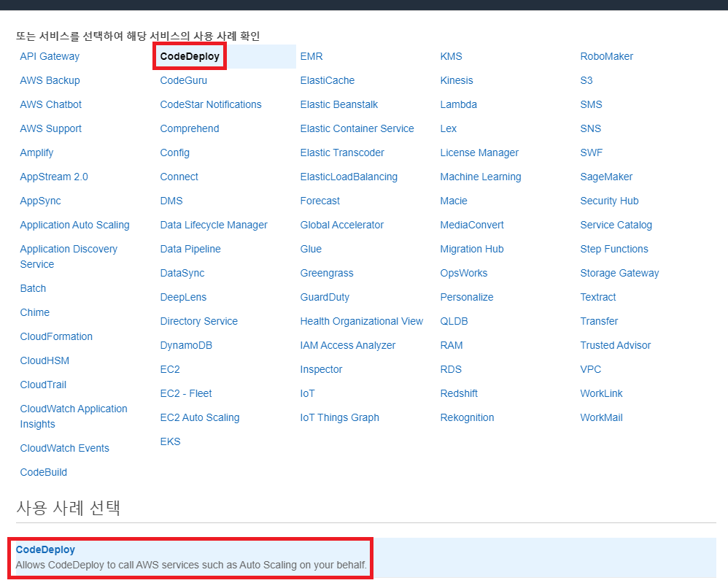Pick Data Lifecycle Manager service
The width and height of the screenshot is (728, 583).
(214, 225)
